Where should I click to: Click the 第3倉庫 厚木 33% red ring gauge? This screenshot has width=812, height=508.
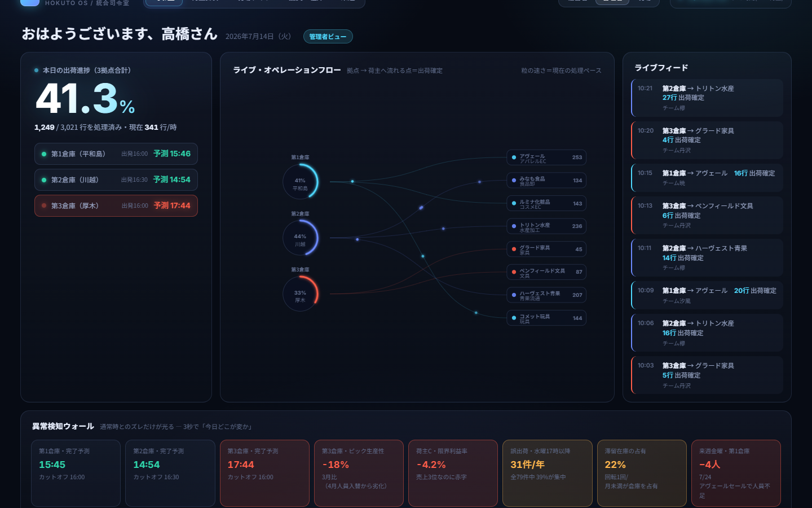(x=301, y=294)
